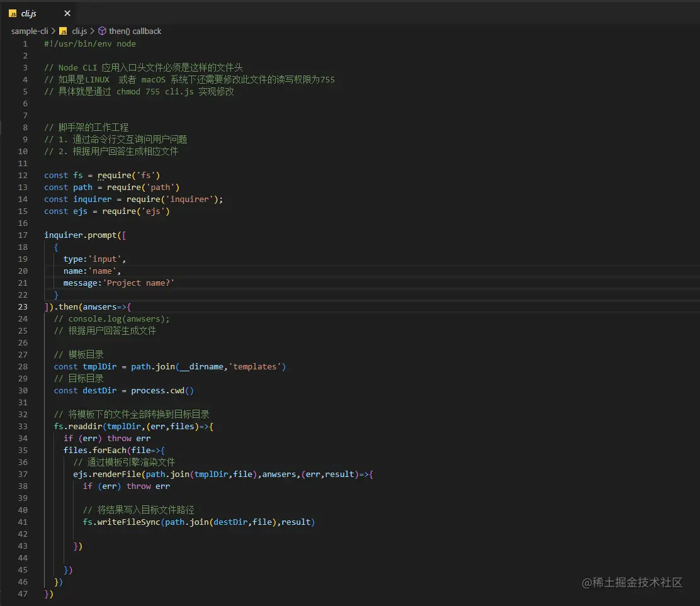The width and height of the screenshot is (700, 606).
Task: Click 'inquirer' string on line 14
Action: (189, 199)
